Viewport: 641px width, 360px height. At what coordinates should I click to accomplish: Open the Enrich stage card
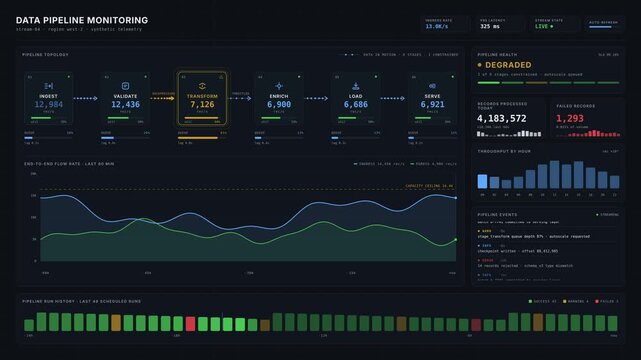tap(279, 98)
